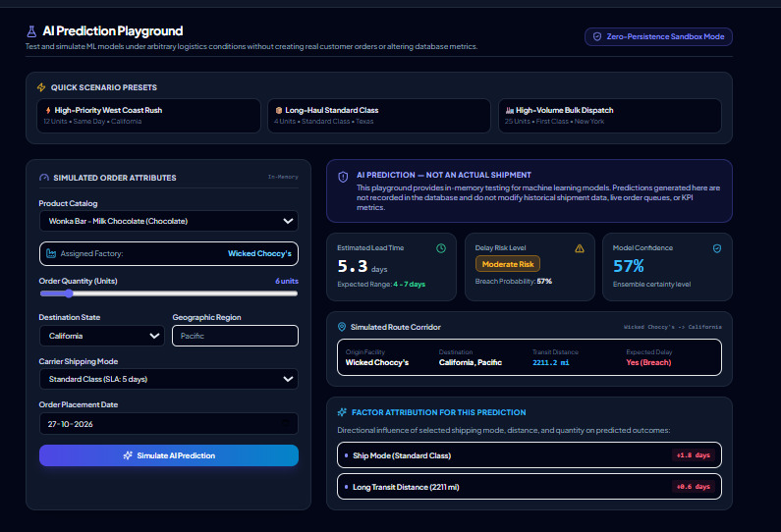
Task: Click the AI Prediction Playground heading
Action: click(x=113, y=31)
